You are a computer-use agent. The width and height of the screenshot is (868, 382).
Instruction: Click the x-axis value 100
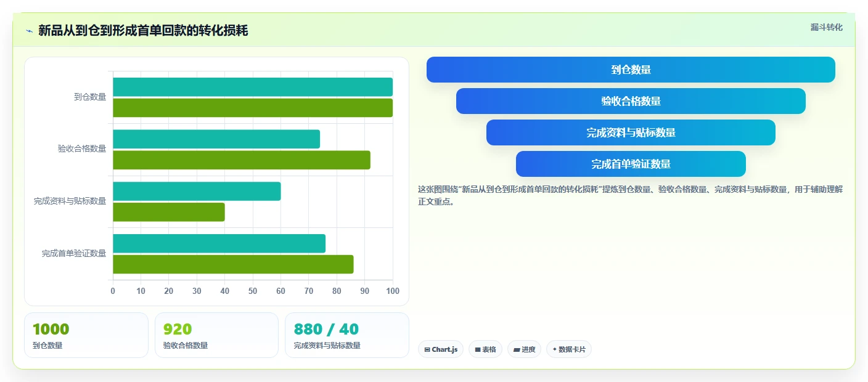coord(393,291)
